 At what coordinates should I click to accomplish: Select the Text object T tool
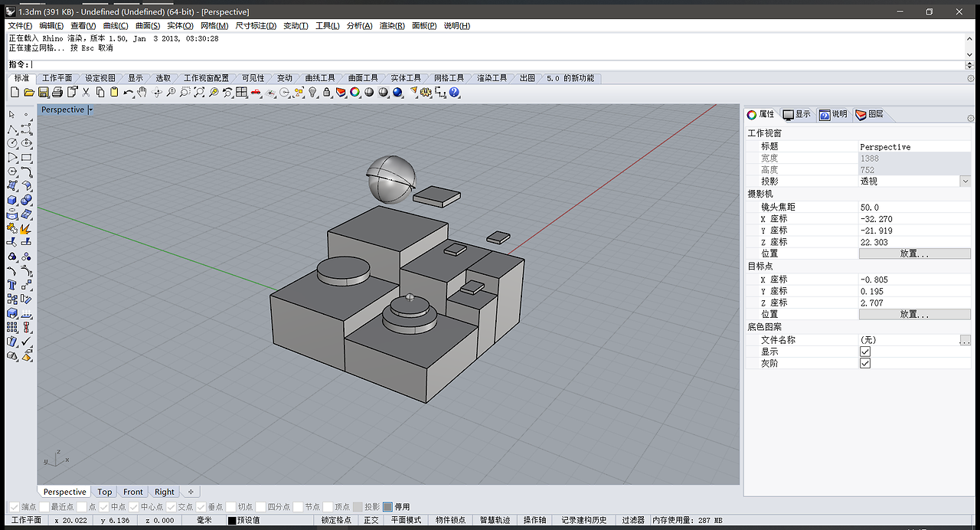[12, 283]
